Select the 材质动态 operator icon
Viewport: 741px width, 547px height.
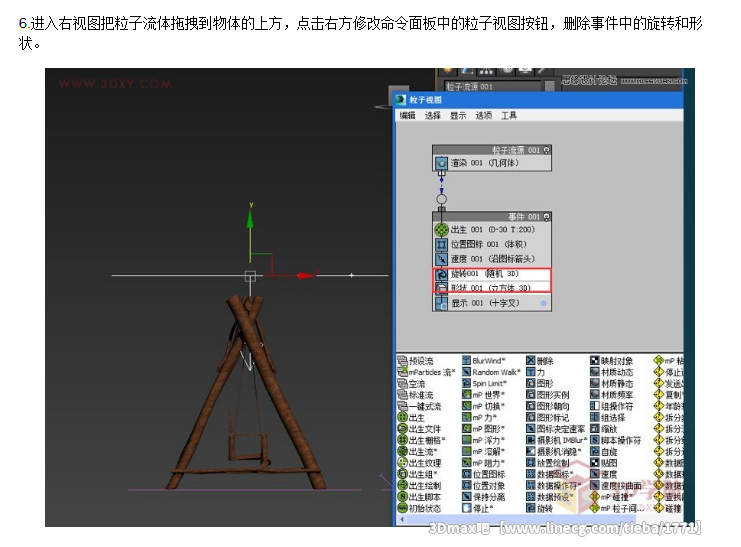[x=595, y=372]
